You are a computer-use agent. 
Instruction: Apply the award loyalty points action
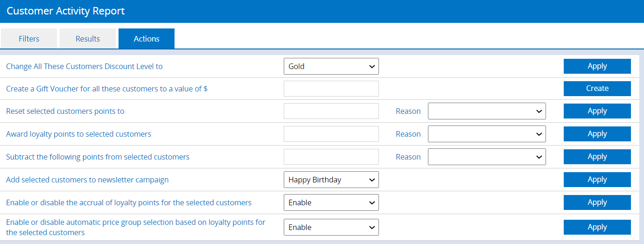click(597, 134)
